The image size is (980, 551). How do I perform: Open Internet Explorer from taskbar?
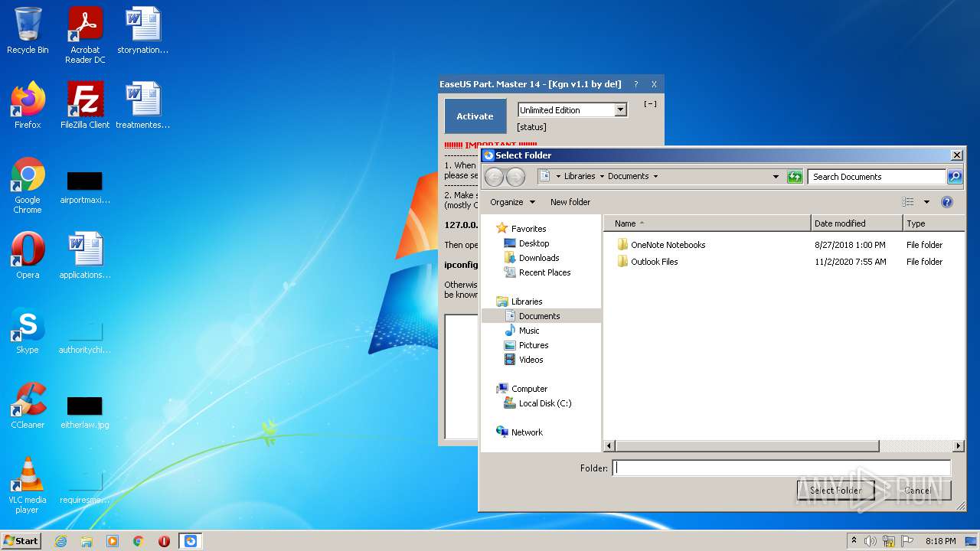(x=60, y=541)
